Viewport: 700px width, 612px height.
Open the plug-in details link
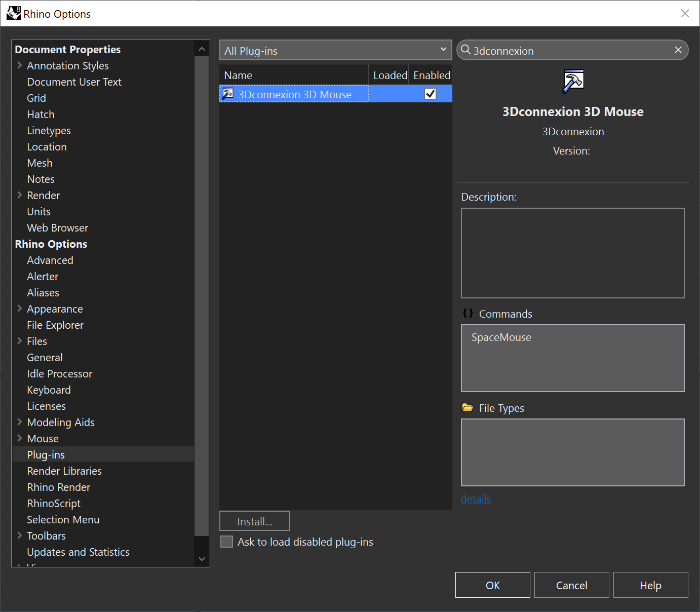pyautogui.click(x=476, y=499)
